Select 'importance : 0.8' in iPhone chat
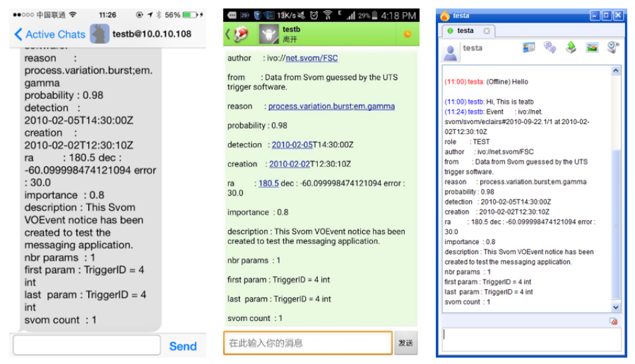The width and height of the screenshot is (635, 364). coord(64,195)
